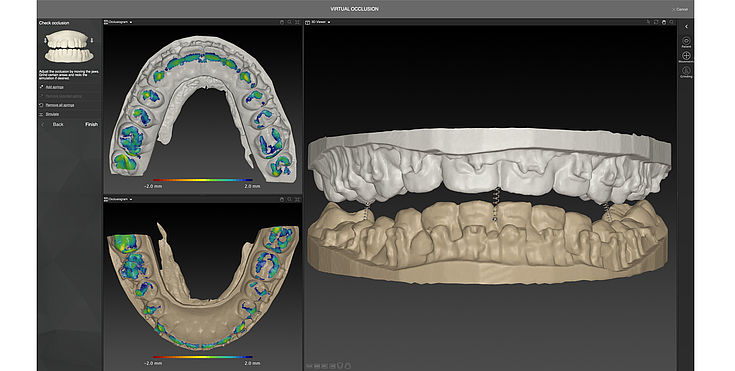Click the upper occlusogram color scale bar
Viewport: 735px width, 371px height.
202,180
